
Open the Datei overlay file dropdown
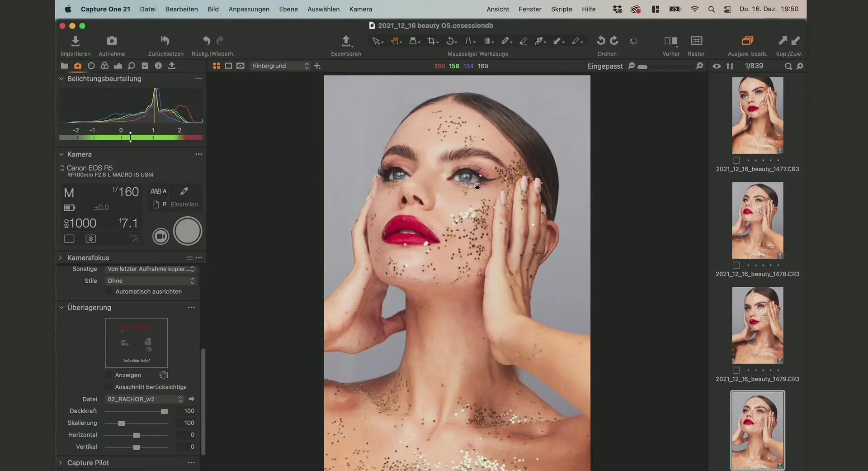click(x=145, y=399)
